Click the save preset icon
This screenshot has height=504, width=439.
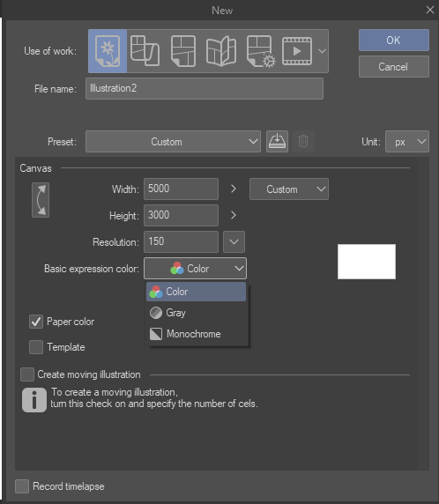click(277, 142)
